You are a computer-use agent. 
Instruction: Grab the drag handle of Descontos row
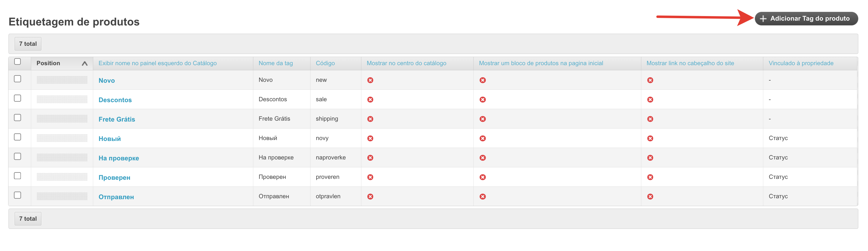coord(62,99)
